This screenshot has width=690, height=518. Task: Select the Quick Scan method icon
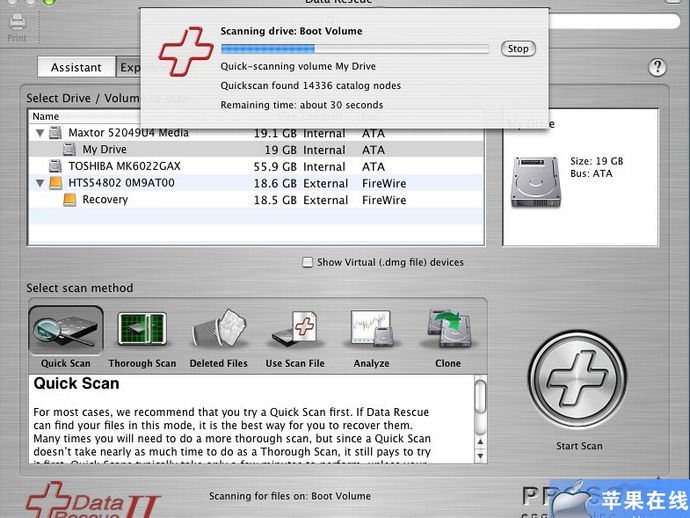(66, 331)
